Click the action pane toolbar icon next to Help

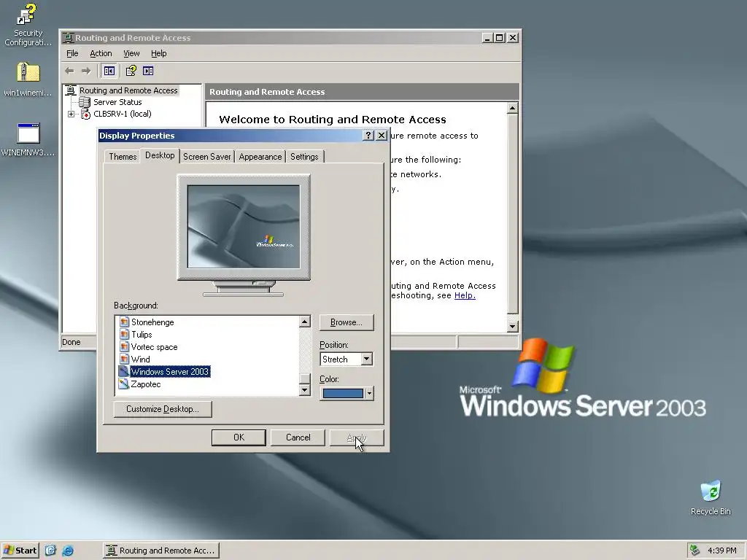coord(148,71)
